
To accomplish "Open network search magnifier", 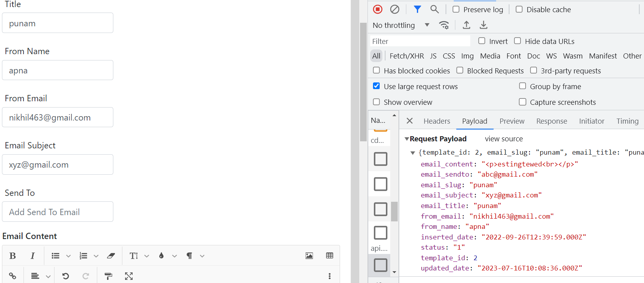I will pyautogui.click(x=435, y=9).
